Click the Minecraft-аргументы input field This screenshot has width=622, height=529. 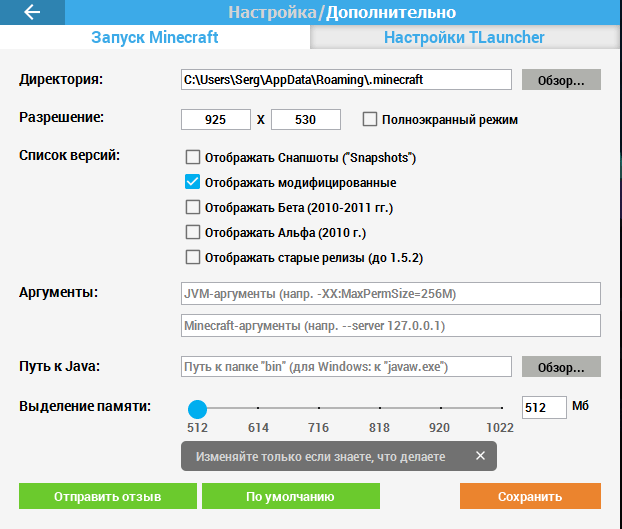coord(391,326)
